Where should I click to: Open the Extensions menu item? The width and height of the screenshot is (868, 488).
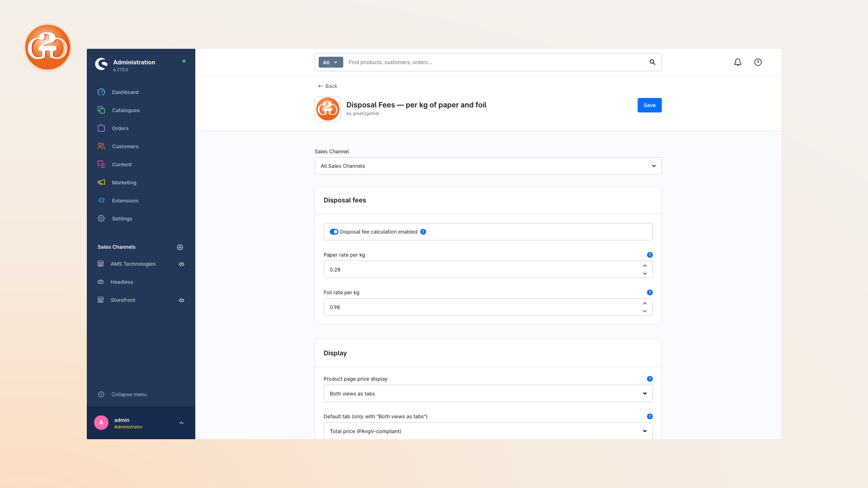[x=125, y=201]
